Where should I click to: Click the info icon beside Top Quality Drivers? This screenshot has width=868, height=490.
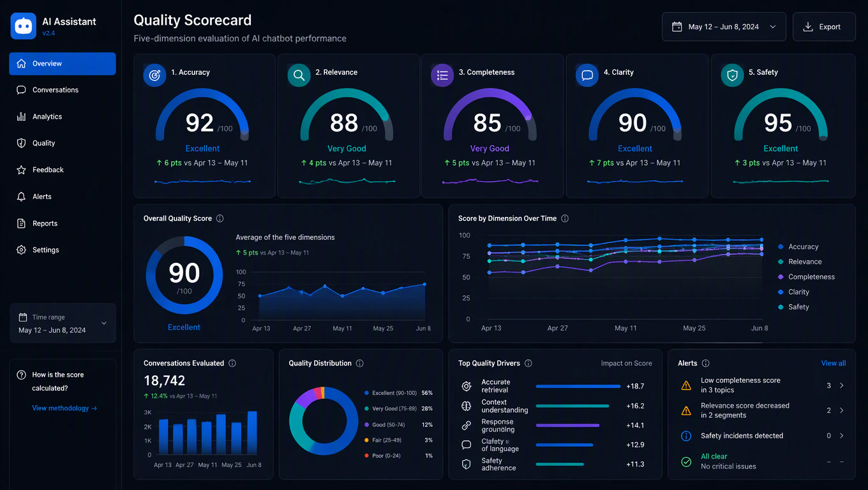coord(528,363)
